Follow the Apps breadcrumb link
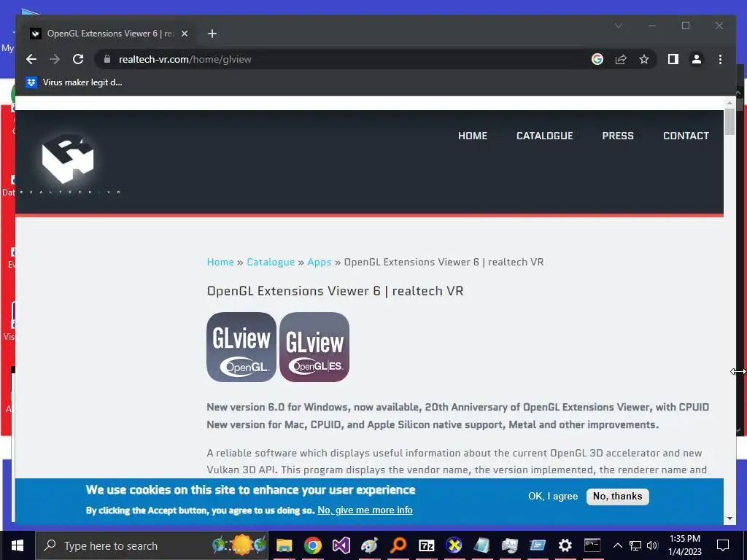Screen dimensions: 747x560 pos(320,262)
